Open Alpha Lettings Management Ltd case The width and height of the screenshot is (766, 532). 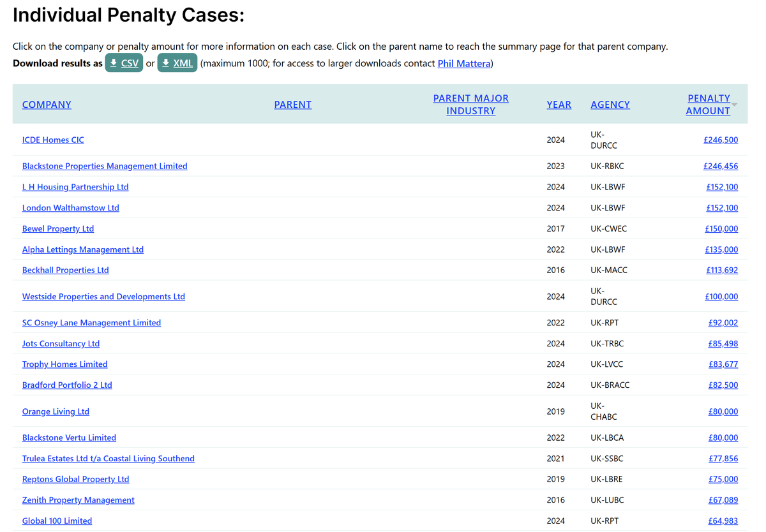point(83,249)
